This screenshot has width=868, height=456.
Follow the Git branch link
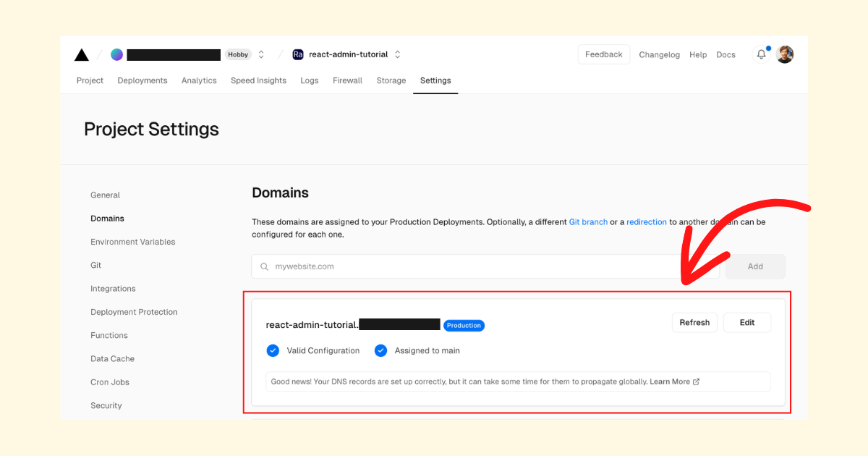click(588, 222)
